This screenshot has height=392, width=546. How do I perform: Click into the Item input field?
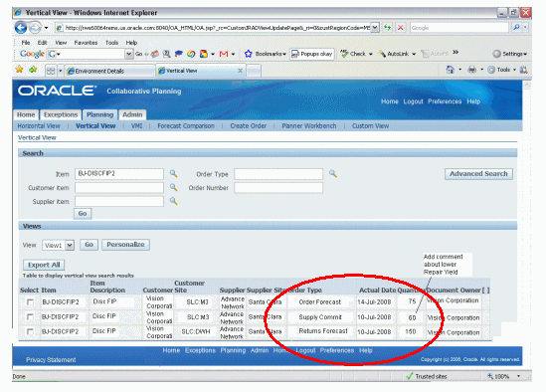pos(119,173)
